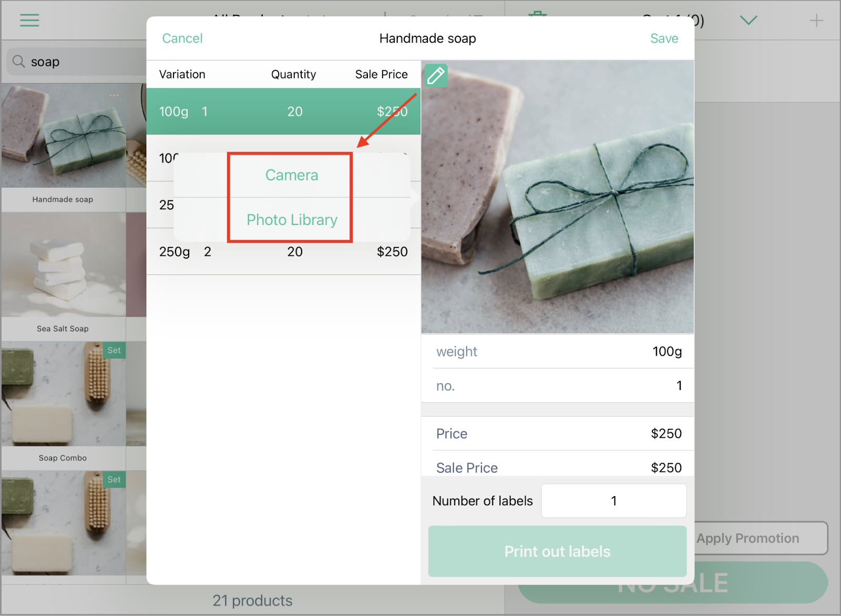Open Handmade soap product thumbnail

(63, 136)
